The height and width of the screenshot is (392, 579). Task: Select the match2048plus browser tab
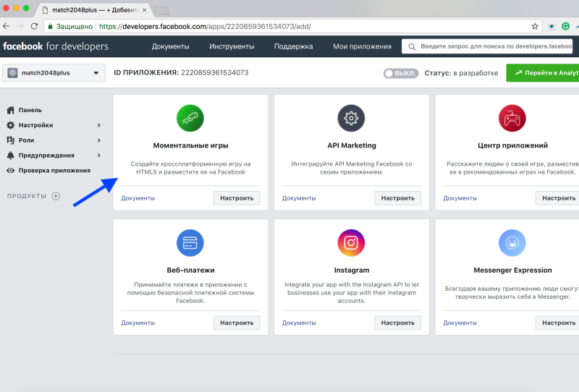[x=95, y=10]
